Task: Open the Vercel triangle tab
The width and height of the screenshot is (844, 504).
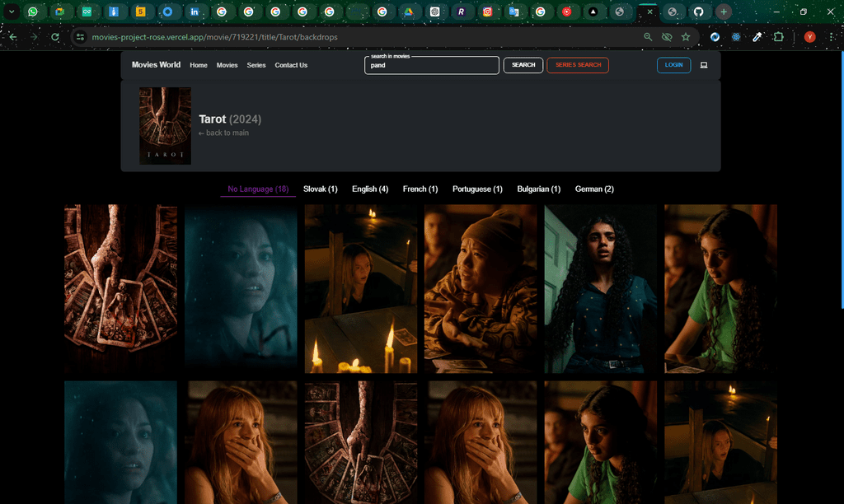Action: [593, 12]
